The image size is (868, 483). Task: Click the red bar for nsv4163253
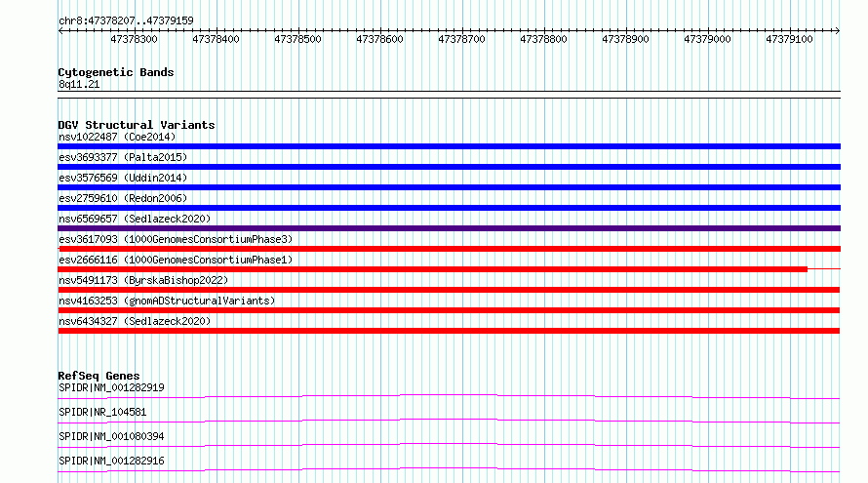(x=449, y=310)
